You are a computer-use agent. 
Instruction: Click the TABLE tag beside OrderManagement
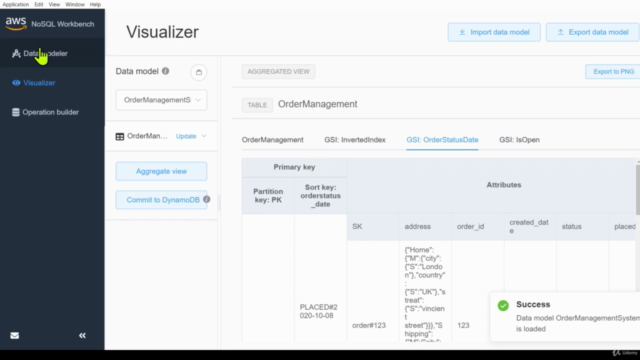[x=257, y=105]
